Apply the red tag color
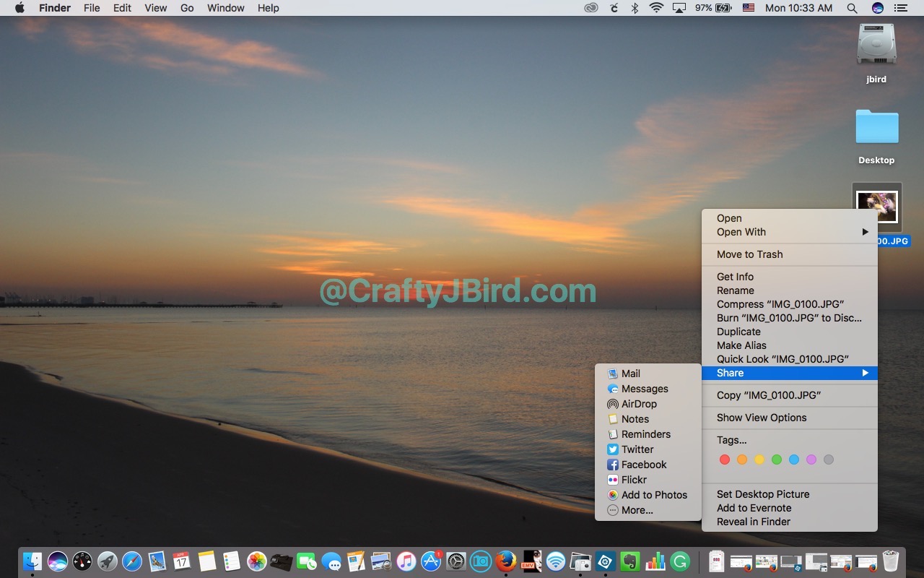This screenshot has width=924, height=578. click(x=725, y=460)
